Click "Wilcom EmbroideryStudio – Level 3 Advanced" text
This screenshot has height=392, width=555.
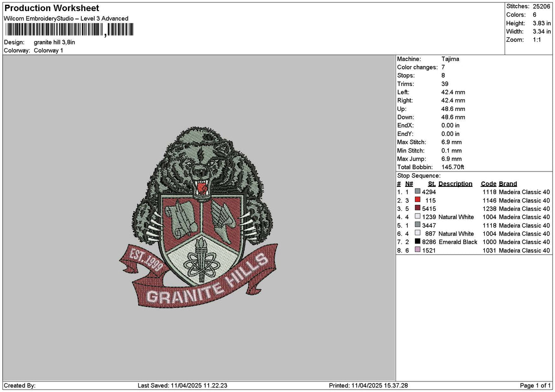(x=66, y=18)
